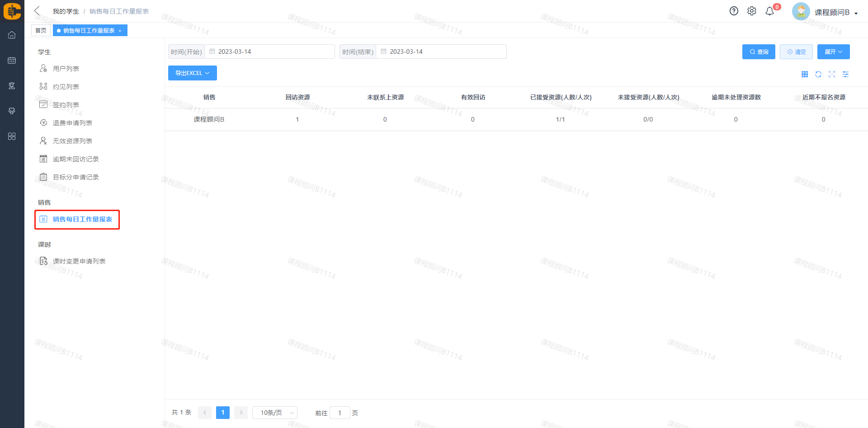Open column settings sliders icon

coord(845,74)
